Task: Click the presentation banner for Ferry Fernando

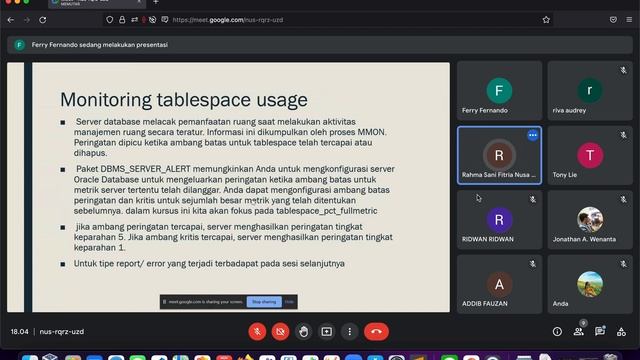Action: pyautogui.click(x=320, y=45)
